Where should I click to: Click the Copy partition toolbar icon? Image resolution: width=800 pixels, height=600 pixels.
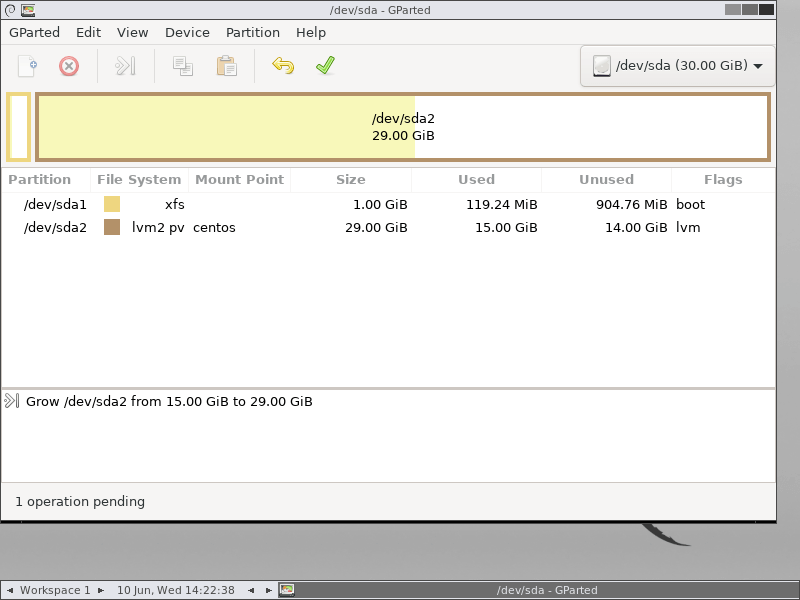click(182, 67)
